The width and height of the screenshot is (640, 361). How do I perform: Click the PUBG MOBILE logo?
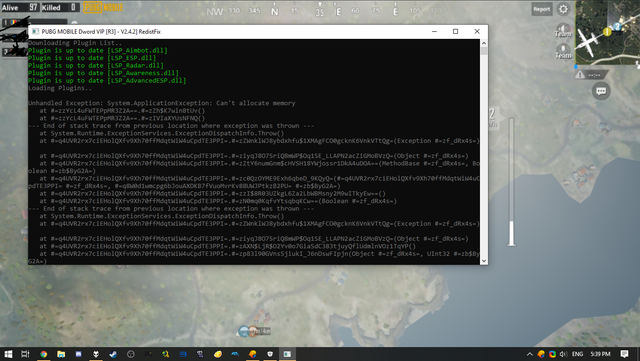coord(103,7)
